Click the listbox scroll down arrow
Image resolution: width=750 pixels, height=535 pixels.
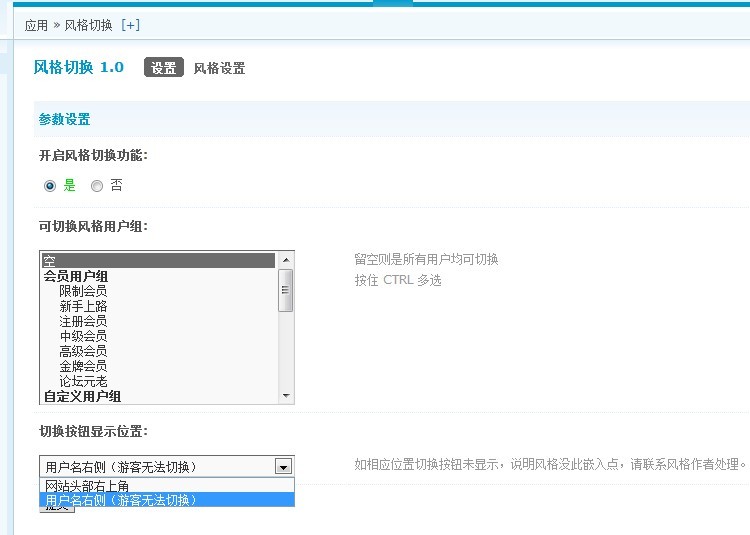(x=286, y=395)
